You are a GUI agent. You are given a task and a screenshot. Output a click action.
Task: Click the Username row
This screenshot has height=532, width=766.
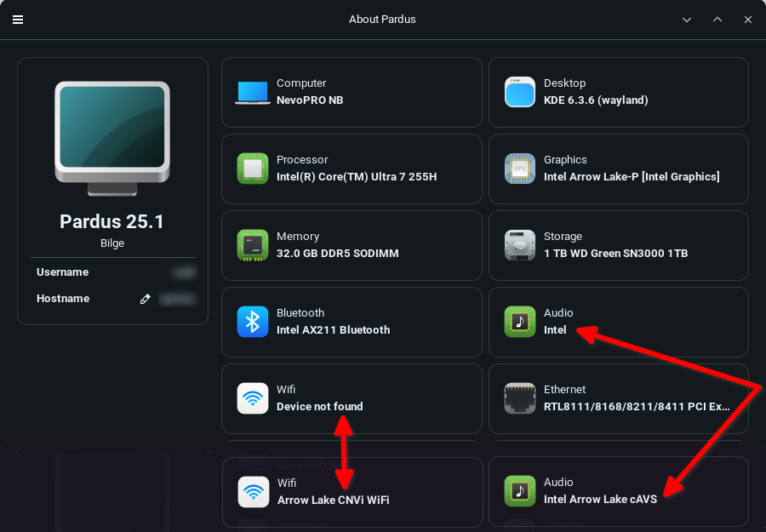point(112,272)
